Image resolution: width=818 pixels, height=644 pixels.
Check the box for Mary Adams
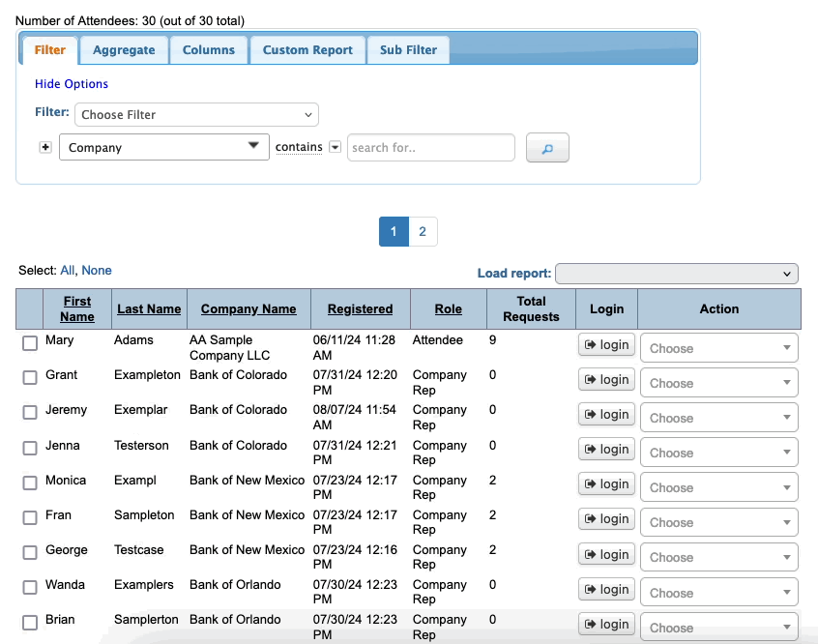[x=30, y=343]
